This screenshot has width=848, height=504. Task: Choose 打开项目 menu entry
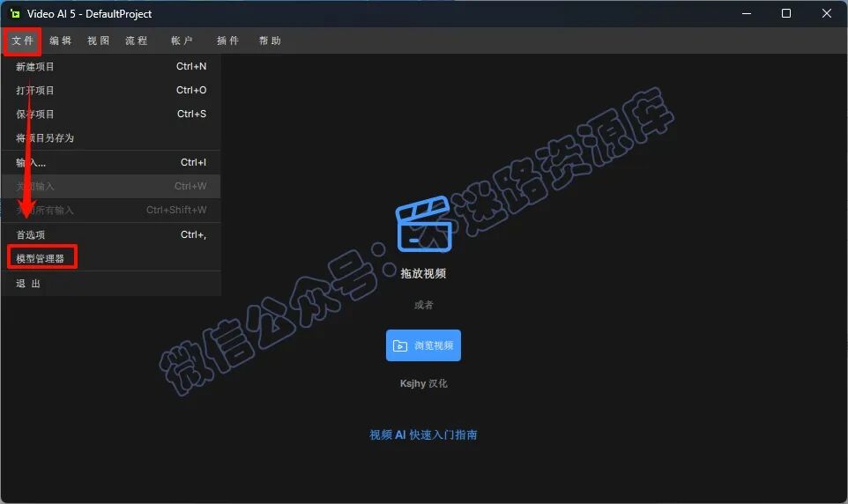(111, 90)
